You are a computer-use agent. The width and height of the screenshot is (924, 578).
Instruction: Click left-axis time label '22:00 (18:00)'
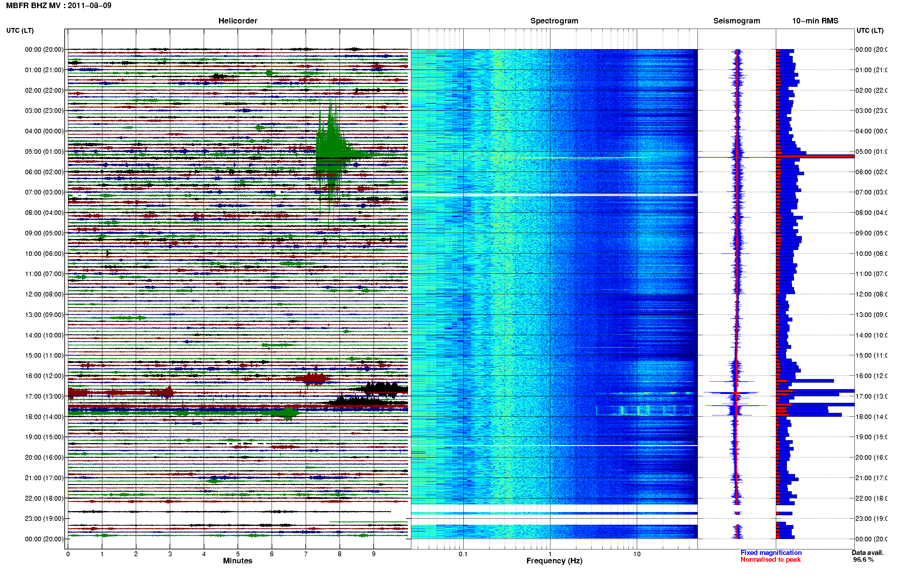coord(44,498)
